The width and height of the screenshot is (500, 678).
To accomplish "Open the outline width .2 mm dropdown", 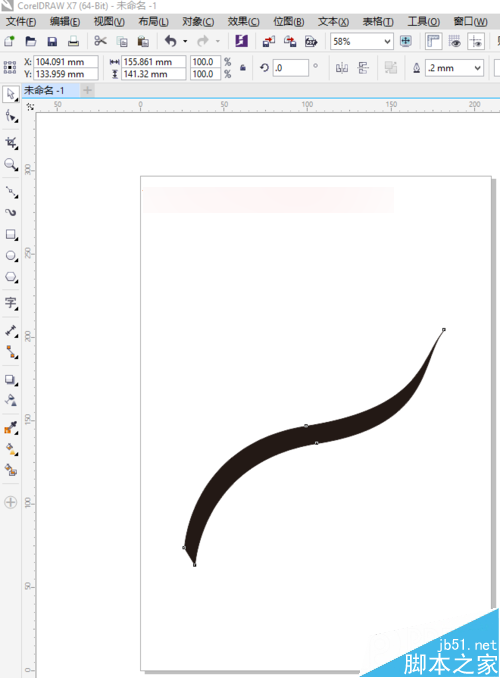I will tap(477, 68).
